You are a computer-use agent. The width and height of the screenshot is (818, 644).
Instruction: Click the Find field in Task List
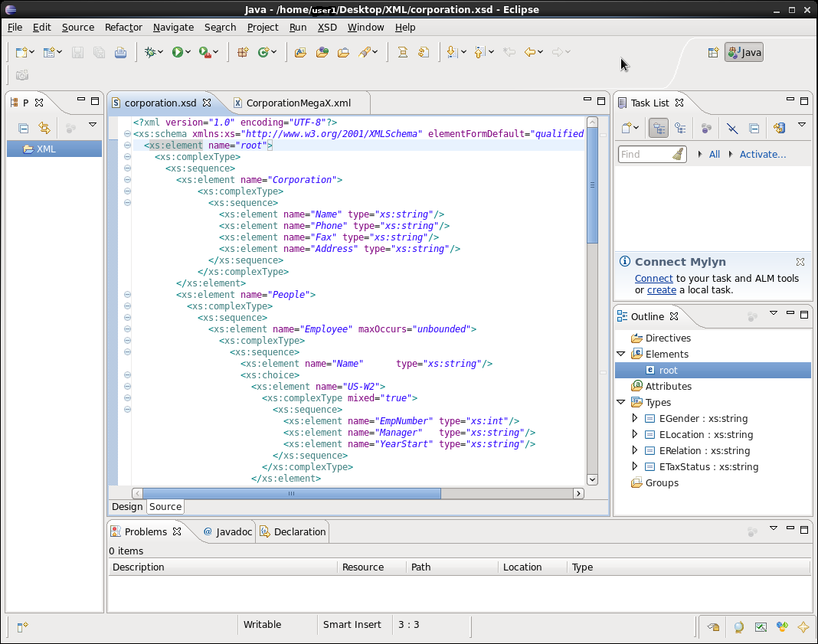point(645,154)
